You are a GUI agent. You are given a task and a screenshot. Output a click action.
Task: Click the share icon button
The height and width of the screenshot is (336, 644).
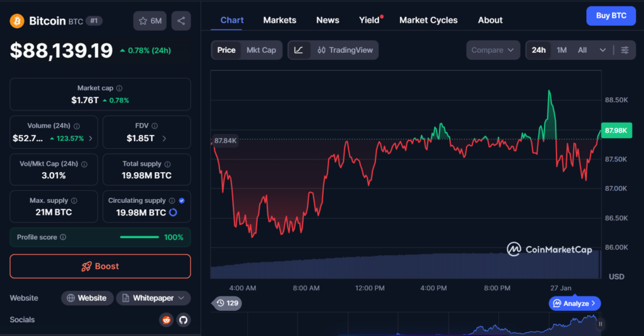[181, 21]
